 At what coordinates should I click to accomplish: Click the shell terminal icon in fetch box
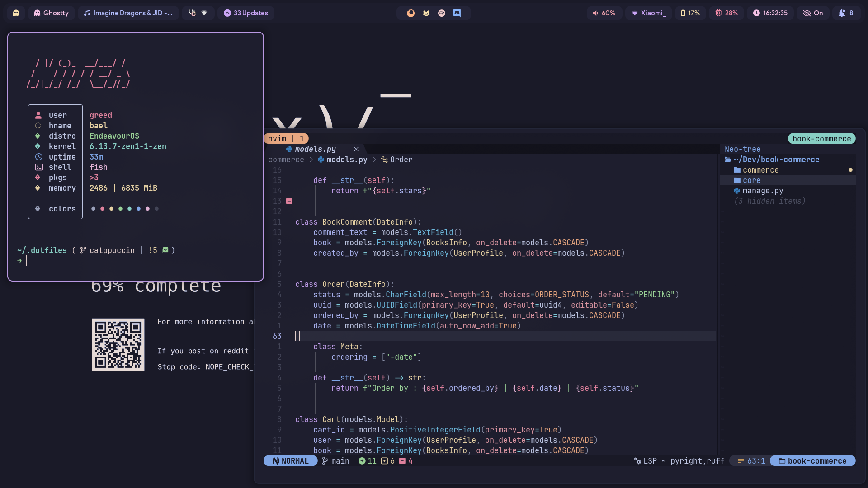click(x=39, y=167)
